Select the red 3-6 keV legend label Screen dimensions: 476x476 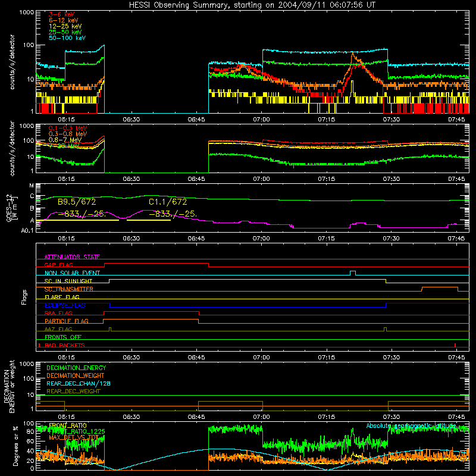point(62,14)
